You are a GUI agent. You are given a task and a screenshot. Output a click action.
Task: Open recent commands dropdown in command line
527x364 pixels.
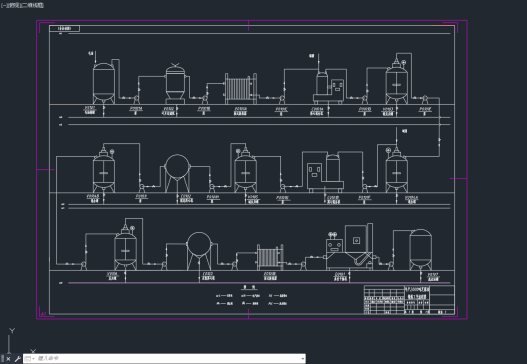30,359
